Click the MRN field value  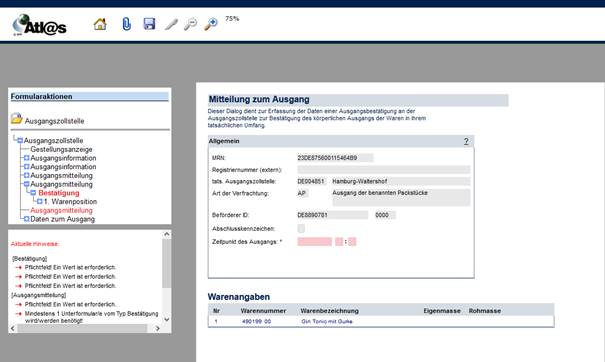point(335,158)
